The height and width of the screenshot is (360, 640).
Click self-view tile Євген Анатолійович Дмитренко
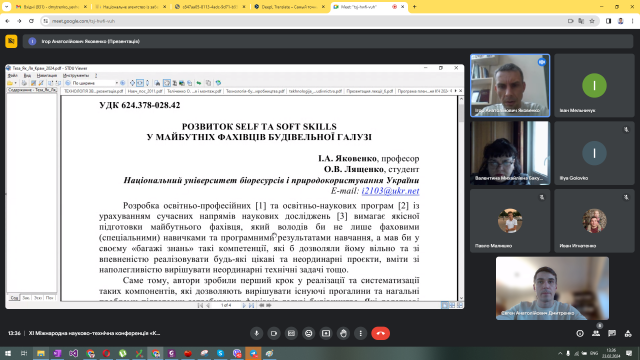pos(552,288)
